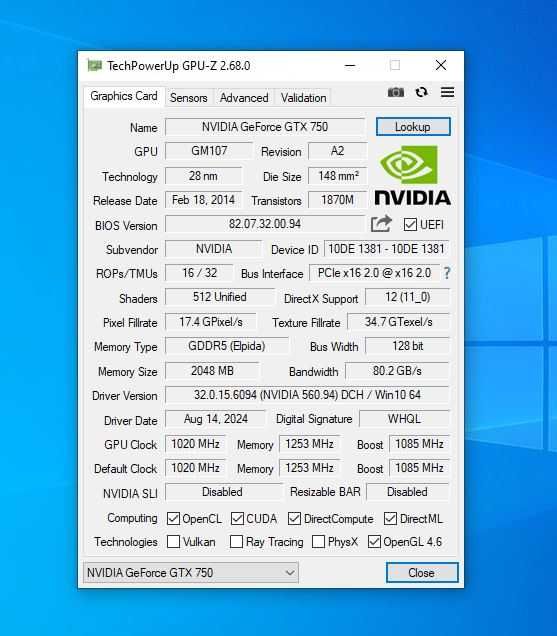Screen dimensions: 557x636
Task: Click Texture Fillrate value 34.7 GTexel/s
Action: tap(398, 322)
